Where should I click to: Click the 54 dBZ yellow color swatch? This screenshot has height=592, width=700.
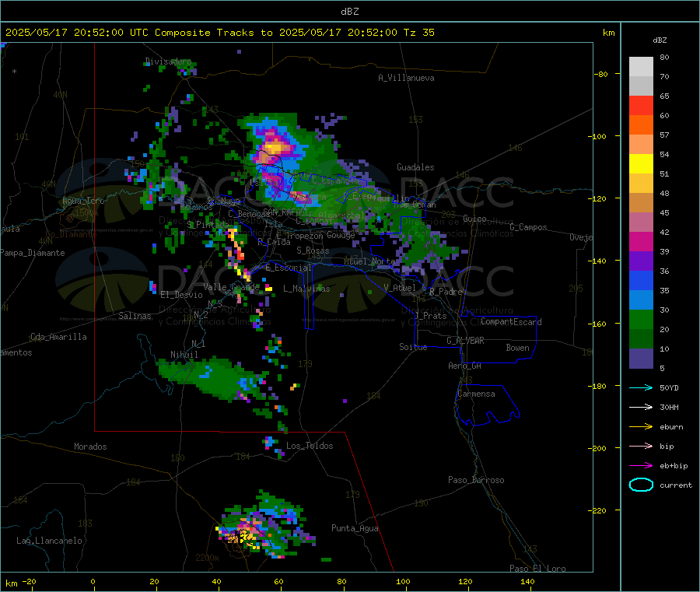(641, 164)
